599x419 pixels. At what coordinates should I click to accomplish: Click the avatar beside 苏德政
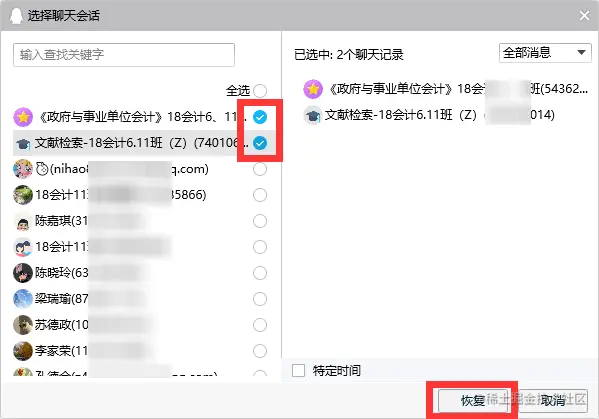pos(23,325)
